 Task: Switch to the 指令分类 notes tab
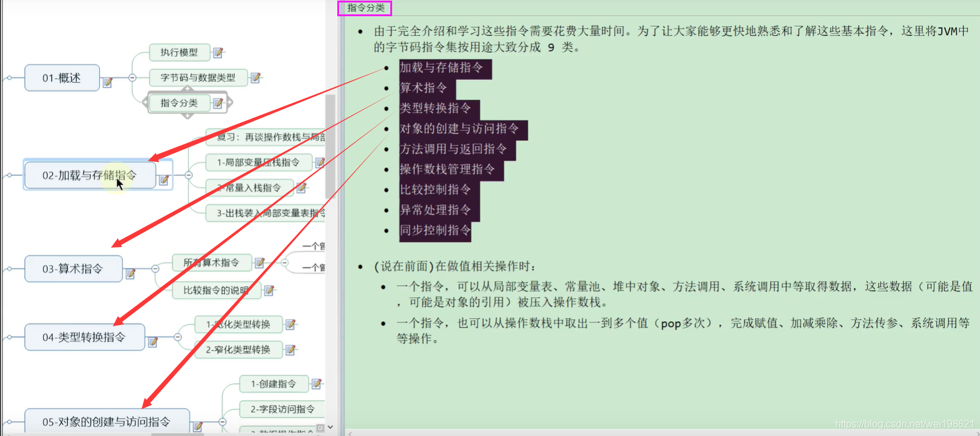(365, 8)
